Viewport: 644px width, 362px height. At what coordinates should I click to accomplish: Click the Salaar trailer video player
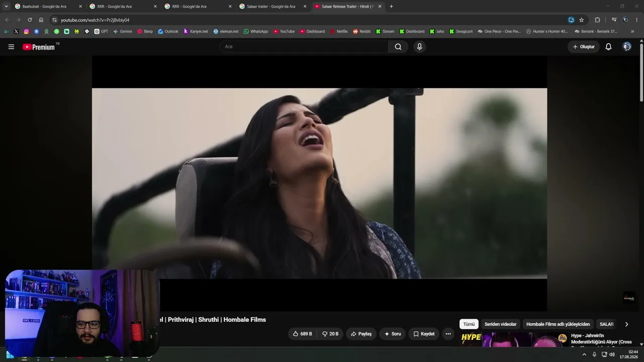(x=319, y=184)
